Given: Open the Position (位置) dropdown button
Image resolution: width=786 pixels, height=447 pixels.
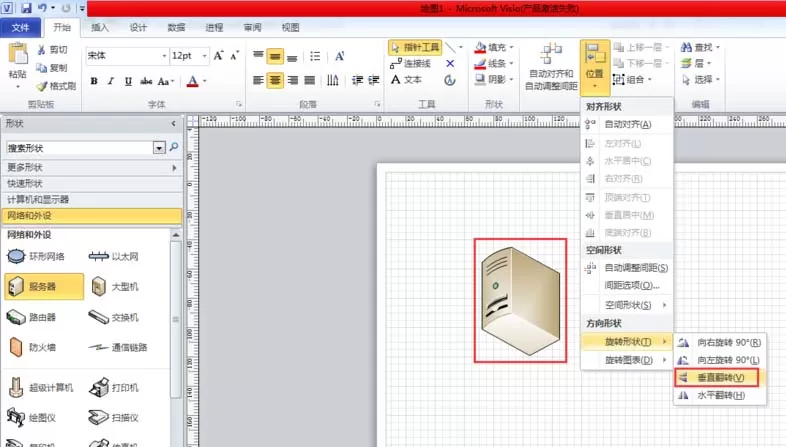Looking at the screenshot, I should pyautogui.click(x=595, y=68).
